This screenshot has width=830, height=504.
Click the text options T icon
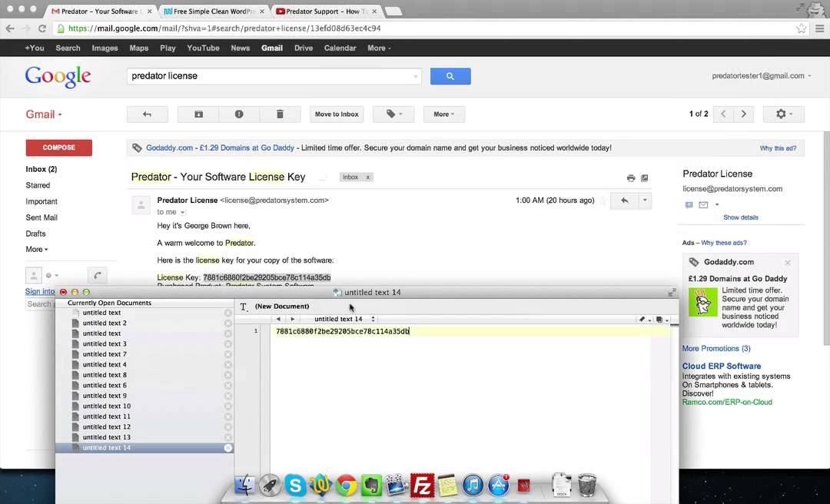pyautogui.click(x=244, y=307)
